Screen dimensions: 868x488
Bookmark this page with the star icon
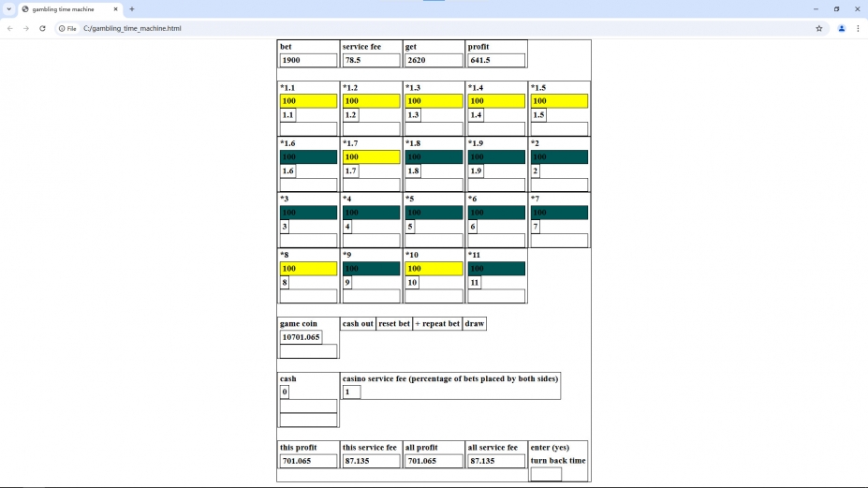click(818, 28)
